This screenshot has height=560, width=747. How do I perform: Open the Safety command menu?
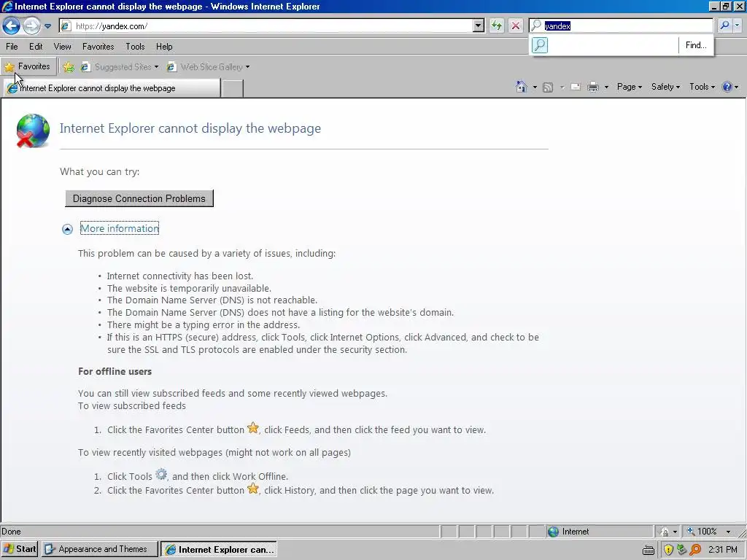[665, 87]
